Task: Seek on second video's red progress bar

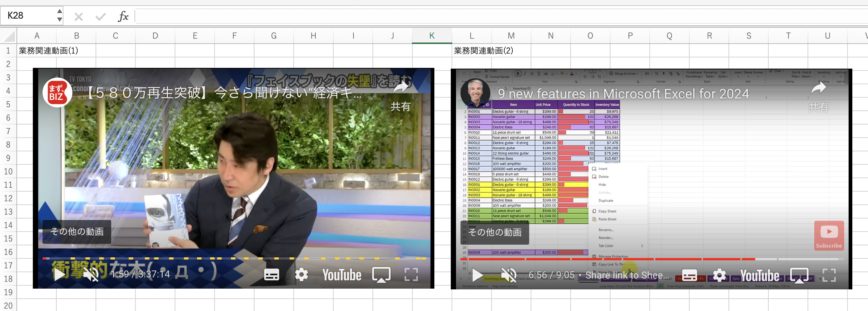Action: 652,259
